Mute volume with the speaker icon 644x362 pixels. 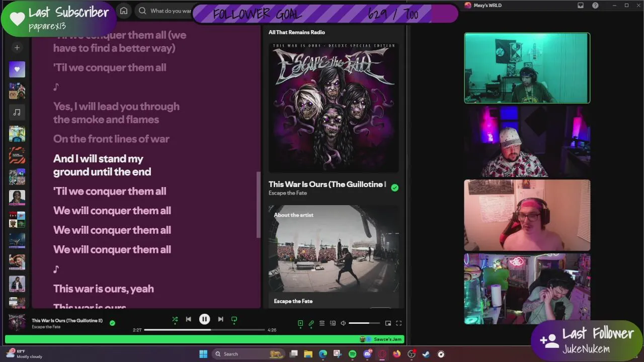(x=343, y=323)
